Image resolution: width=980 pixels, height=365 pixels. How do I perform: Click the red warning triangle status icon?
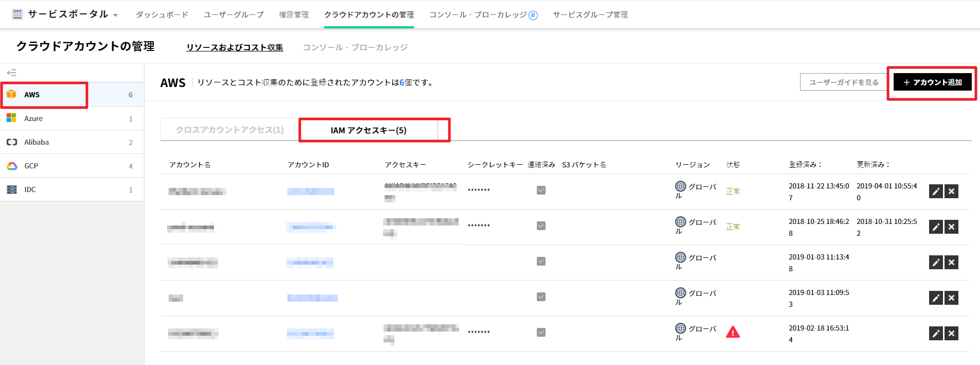[733, 332]
